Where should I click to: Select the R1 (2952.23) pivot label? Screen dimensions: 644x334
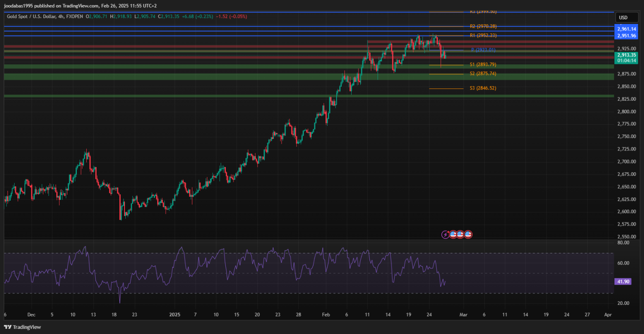point(483,36)
